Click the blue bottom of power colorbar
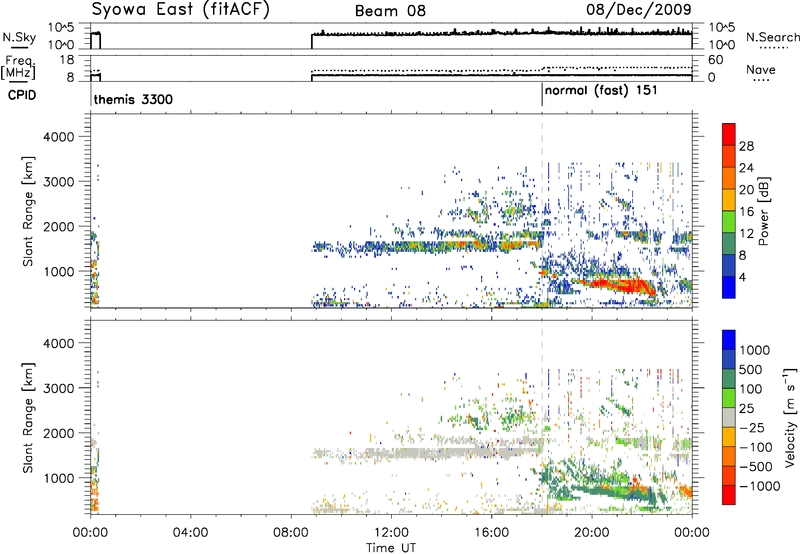This screenshot has width=800, height=554. coord(729,287)
